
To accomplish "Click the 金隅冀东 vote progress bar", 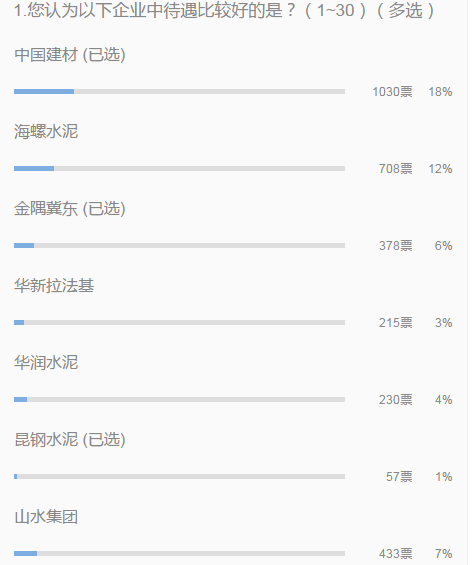I will (x=179, y=245).
